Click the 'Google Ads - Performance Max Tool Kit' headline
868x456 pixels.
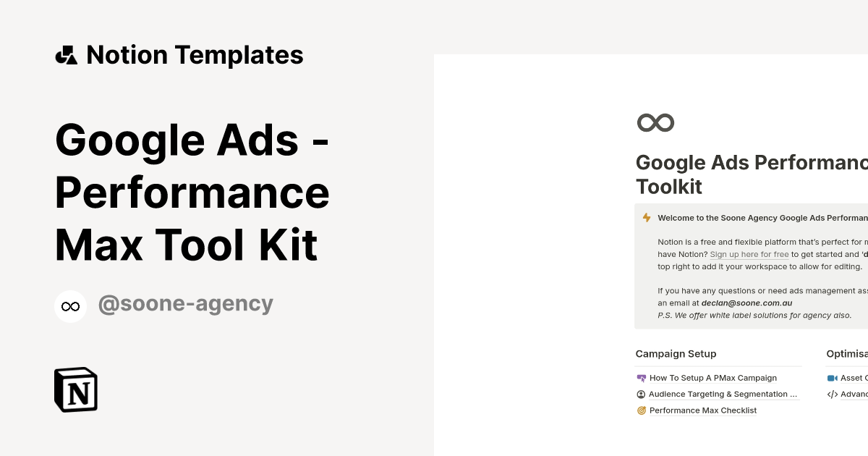192,193
